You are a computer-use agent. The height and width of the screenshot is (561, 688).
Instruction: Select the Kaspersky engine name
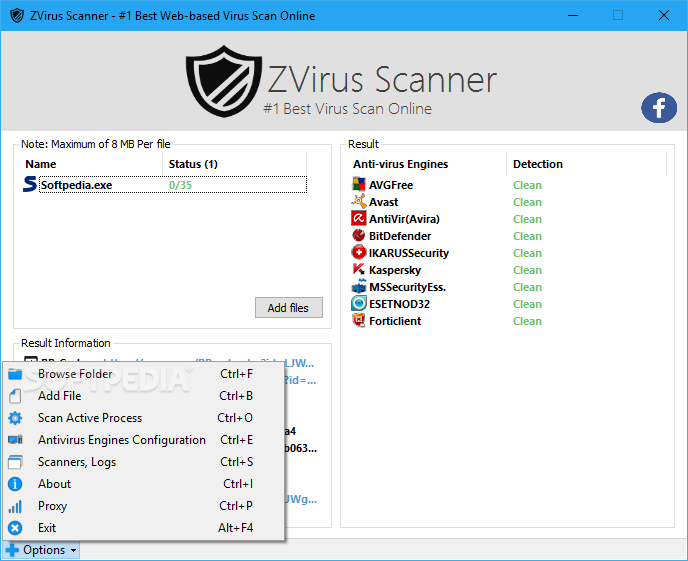(395, 270)
